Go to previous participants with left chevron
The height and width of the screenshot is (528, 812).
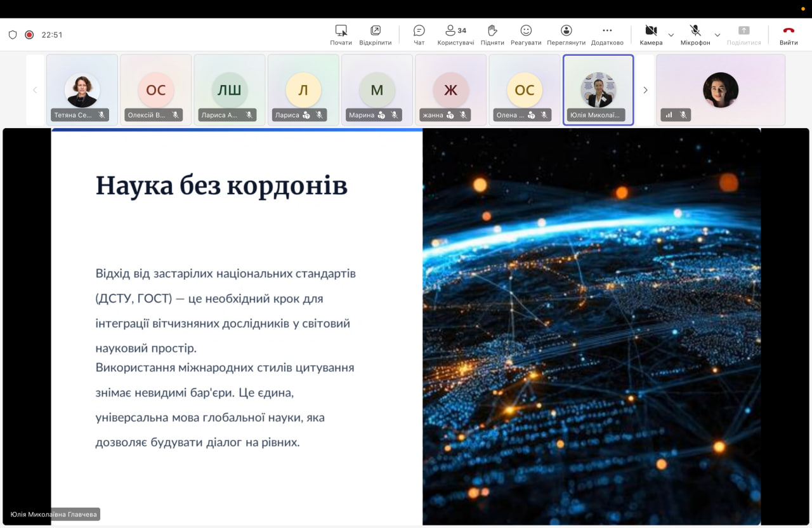tap(35, 90)
